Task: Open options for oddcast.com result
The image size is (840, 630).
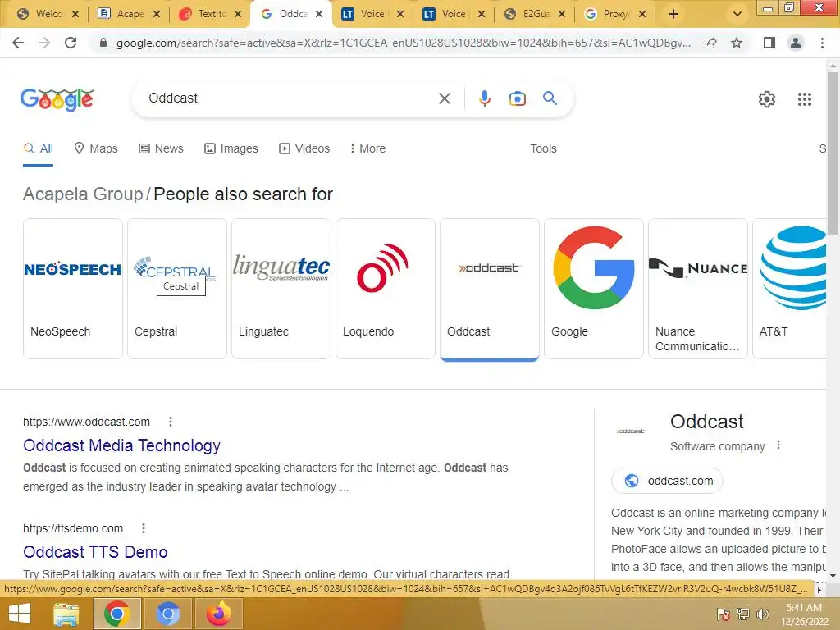Action: (x=171, y=422)
